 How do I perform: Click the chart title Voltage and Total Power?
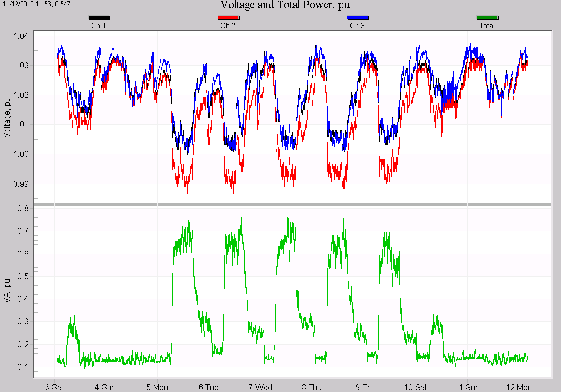coord(285,5)
